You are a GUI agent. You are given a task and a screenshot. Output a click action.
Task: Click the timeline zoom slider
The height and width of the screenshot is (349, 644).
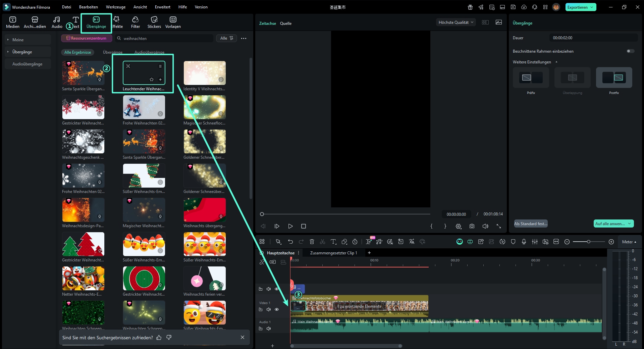point(589,242)
